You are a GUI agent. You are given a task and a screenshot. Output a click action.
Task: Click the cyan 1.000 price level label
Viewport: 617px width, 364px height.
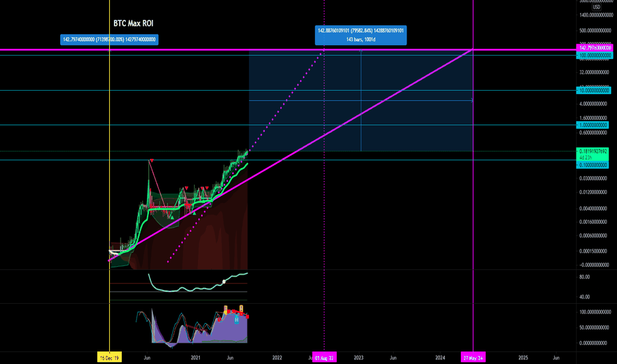click(x=593, y=125)
